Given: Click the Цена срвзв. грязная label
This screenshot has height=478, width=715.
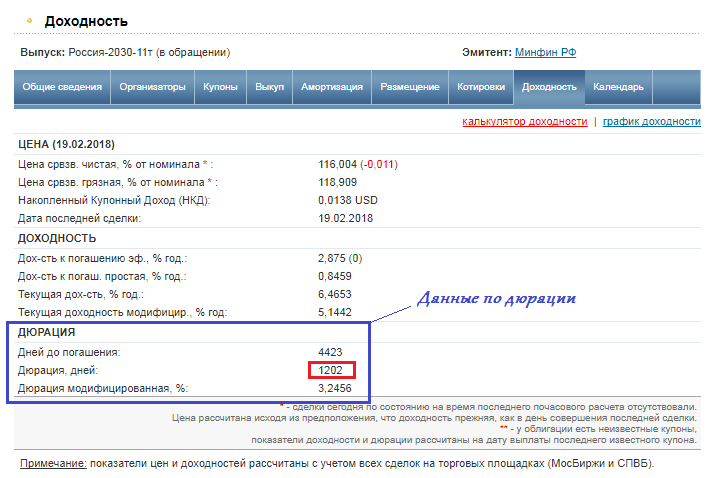Looking at the screenshot, I should pos(118,182).
